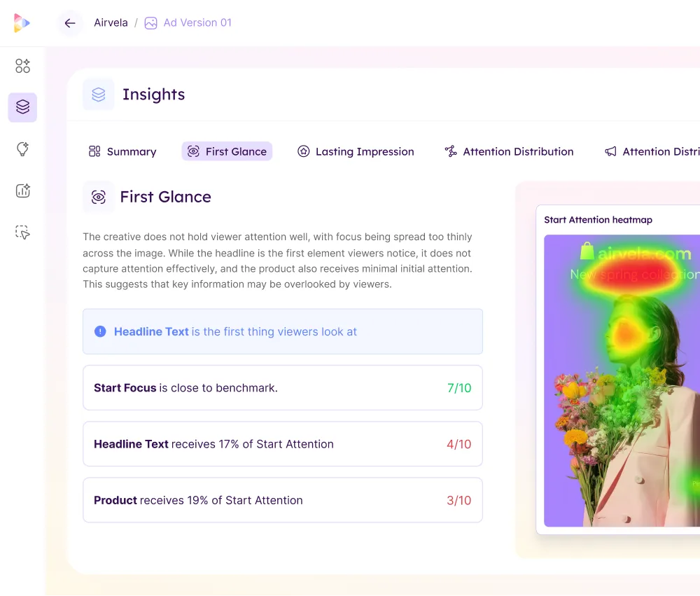Click the image icon beside Ad Version 01
Screen dimensions: 700x596
(151, 23)
